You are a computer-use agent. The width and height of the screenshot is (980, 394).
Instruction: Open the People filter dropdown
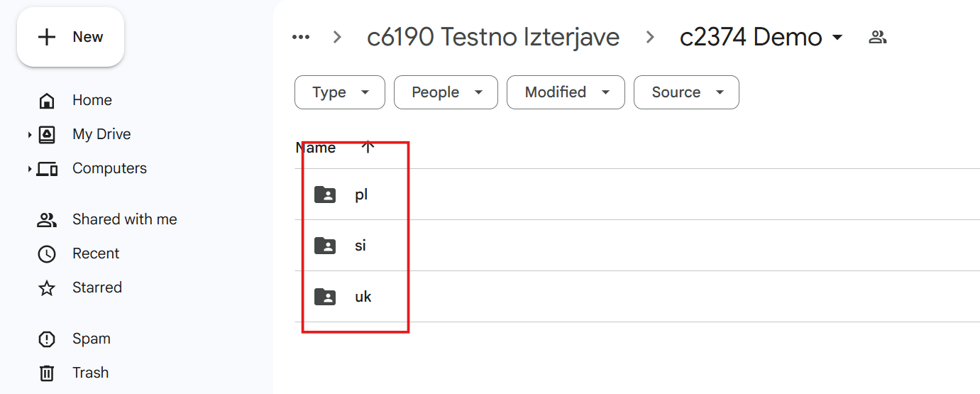[446, 92]
